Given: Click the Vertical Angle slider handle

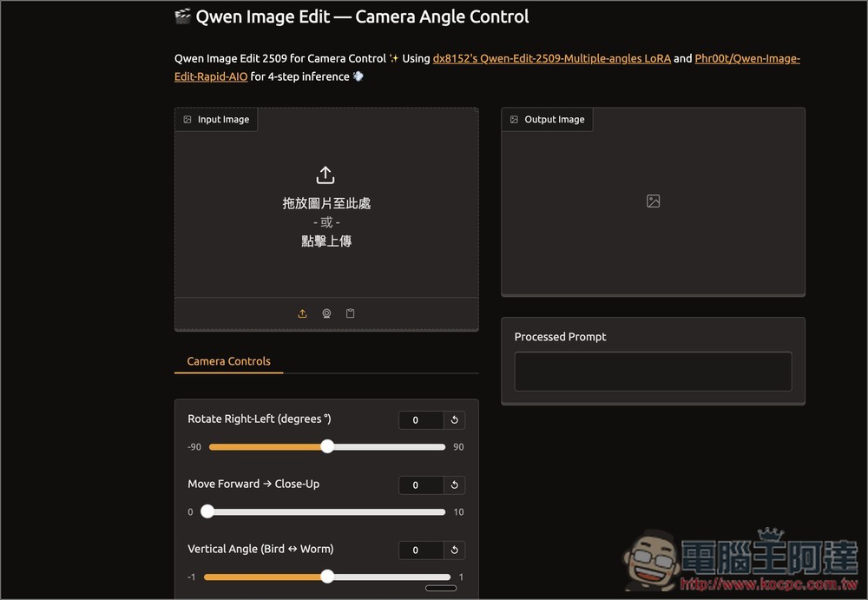Looking at the screenshot, I should (x=326, y=576).
